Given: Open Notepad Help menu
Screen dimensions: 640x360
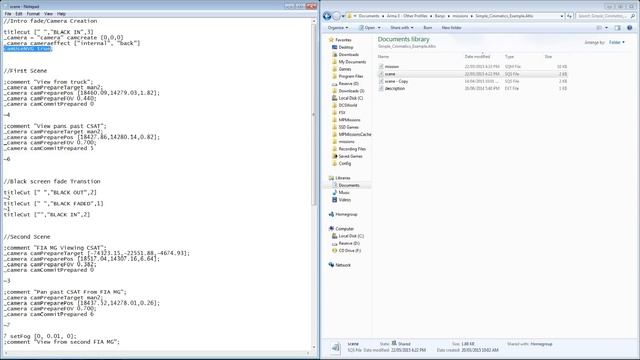Looking at the screenshot, I should (x=61, y=14).
